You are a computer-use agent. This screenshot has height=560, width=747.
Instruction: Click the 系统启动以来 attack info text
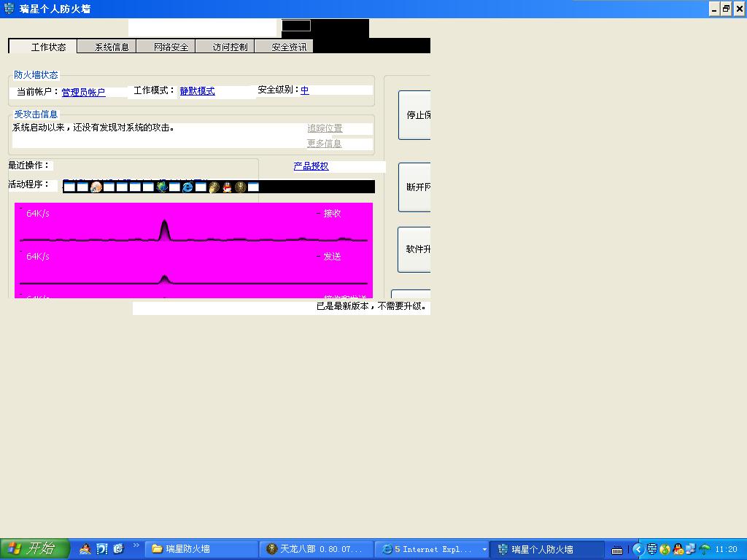pos(93,128)
